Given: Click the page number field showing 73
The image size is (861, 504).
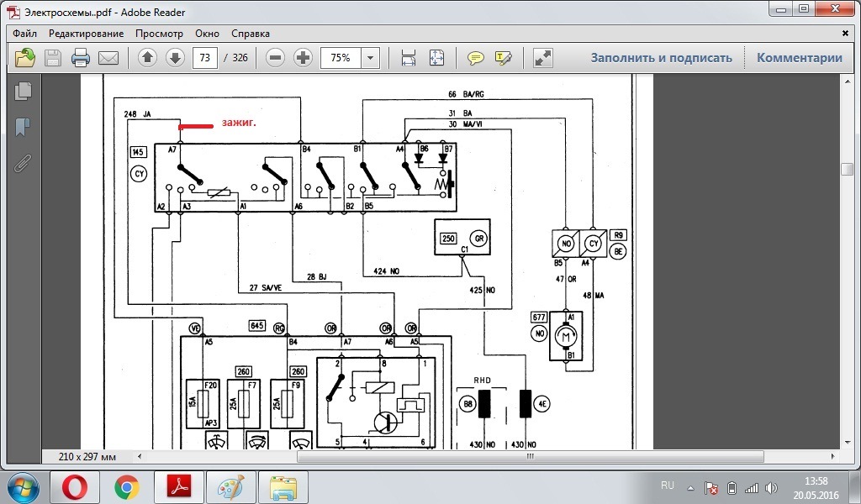Looking at the screenshot, I should tap(205, 58).
